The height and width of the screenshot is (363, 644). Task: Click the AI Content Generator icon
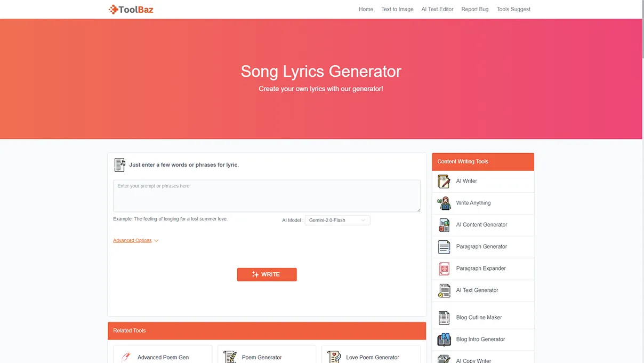tap(444, 225)
